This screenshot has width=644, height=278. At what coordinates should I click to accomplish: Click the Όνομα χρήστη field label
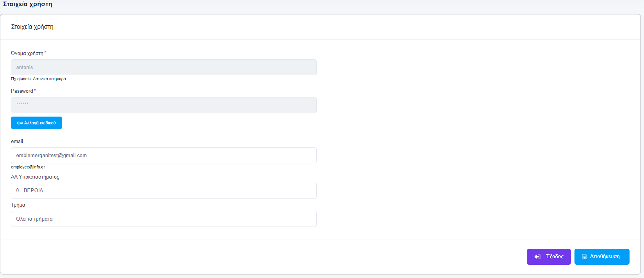[27, 53]
